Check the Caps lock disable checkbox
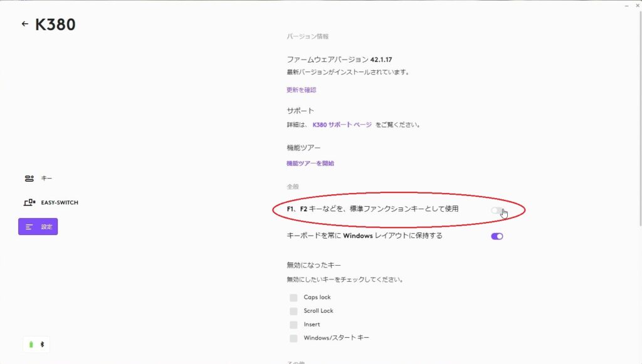 [x=293, y=298]
